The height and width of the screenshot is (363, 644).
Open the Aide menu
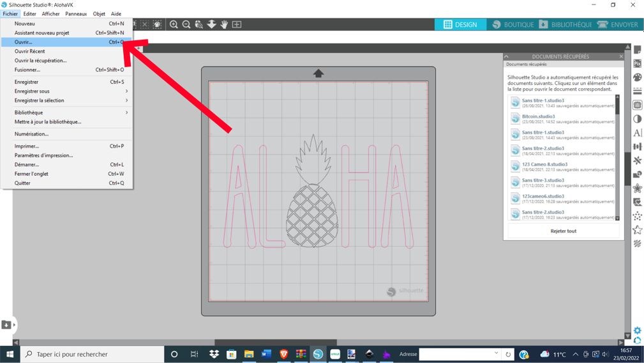[x=116, y=13]
